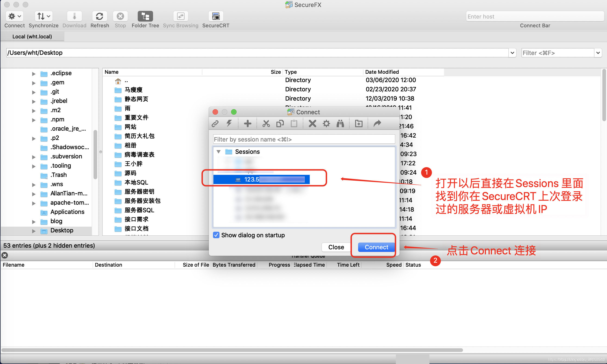The width and height of the screenshot is (607, 364).
Task: Refresh the file listing
Action: [x=100, y=16]
